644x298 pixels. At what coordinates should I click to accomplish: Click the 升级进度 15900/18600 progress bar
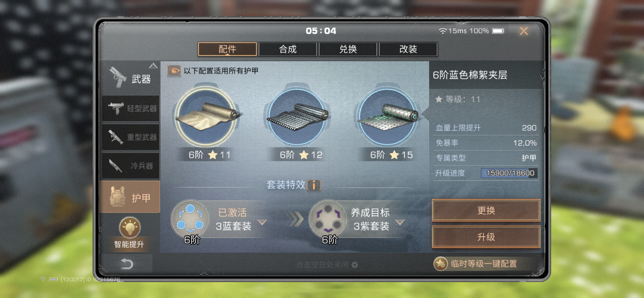(509, 173)
